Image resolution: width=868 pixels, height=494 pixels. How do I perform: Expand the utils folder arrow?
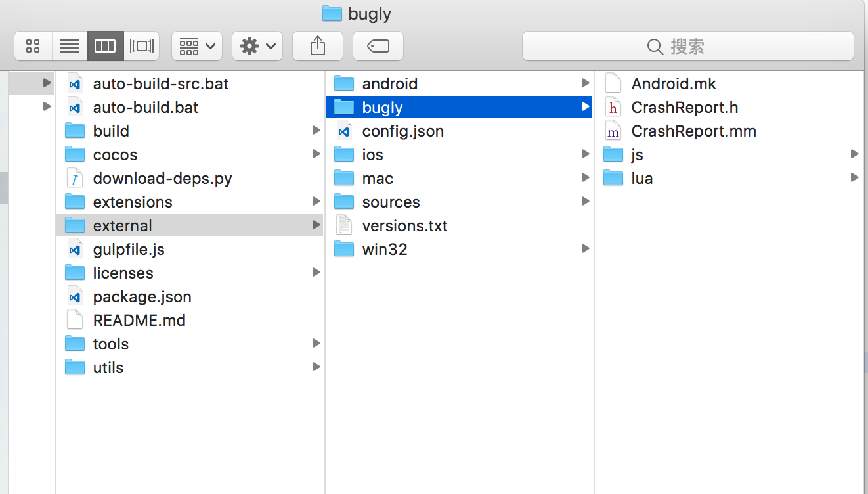pyautogui.click(x=316, y=367)
